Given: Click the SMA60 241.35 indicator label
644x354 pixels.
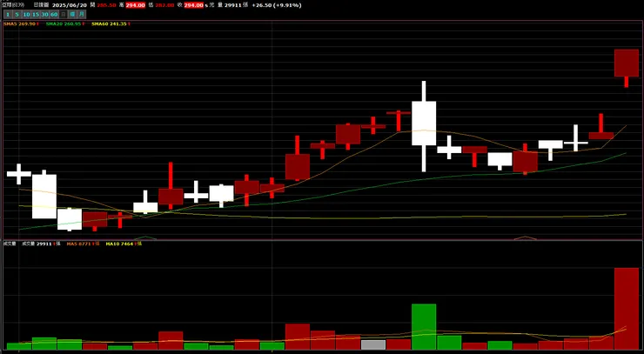Looking at the screenshot, I should [x=111, y=23].
